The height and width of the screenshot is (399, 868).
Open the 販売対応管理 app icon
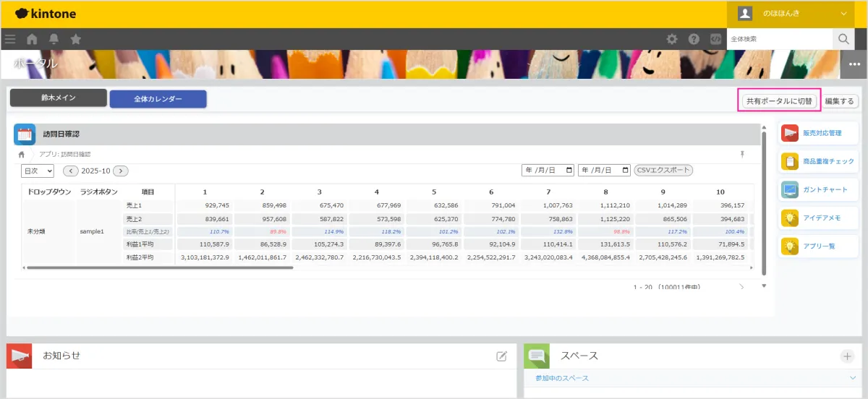(790, 133)
